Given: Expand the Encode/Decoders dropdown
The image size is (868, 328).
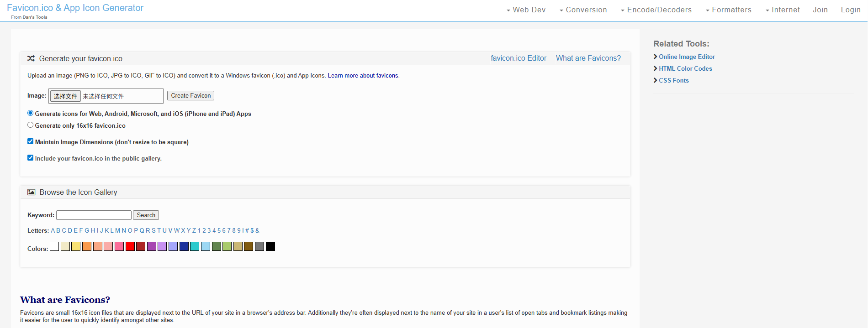Looking at the screenshot, I should [x=656, y=10].
